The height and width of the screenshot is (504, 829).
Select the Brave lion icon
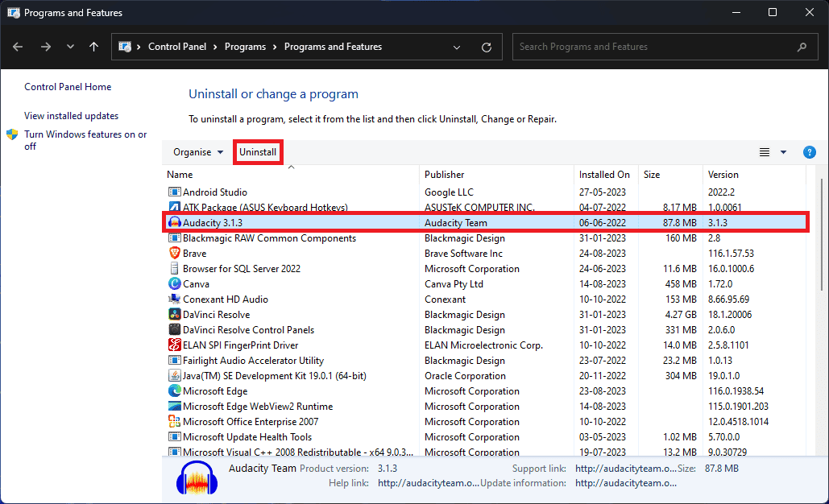(175, 253)
